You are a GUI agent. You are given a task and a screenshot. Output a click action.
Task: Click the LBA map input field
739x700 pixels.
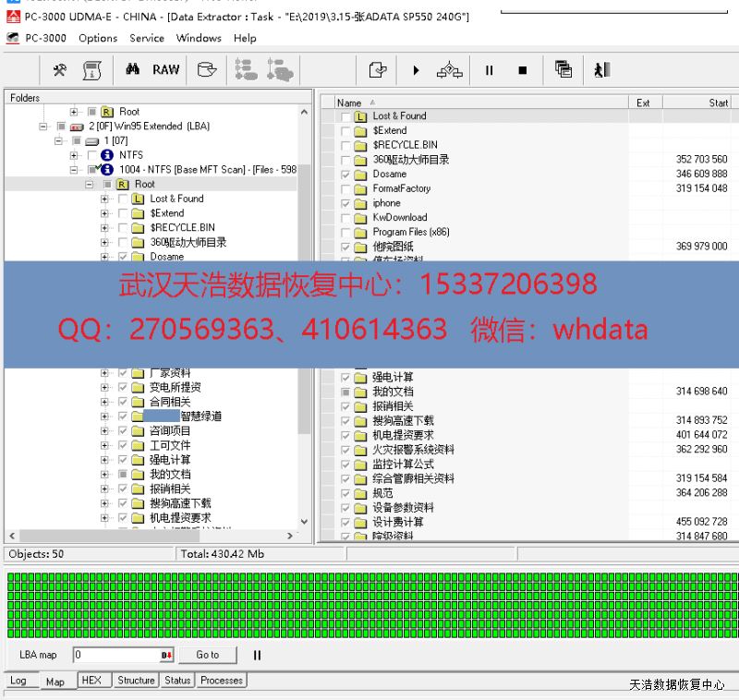click(x=115, y=655)
